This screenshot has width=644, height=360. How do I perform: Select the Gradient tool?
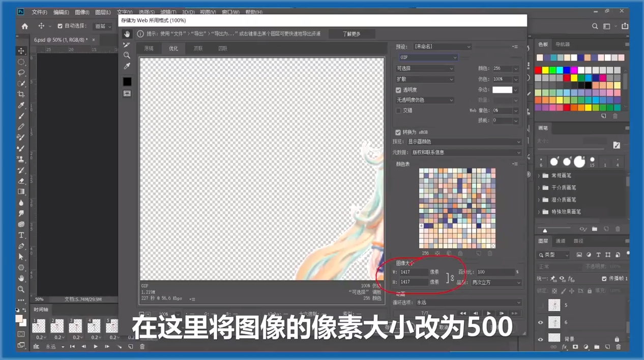point(21,192)
